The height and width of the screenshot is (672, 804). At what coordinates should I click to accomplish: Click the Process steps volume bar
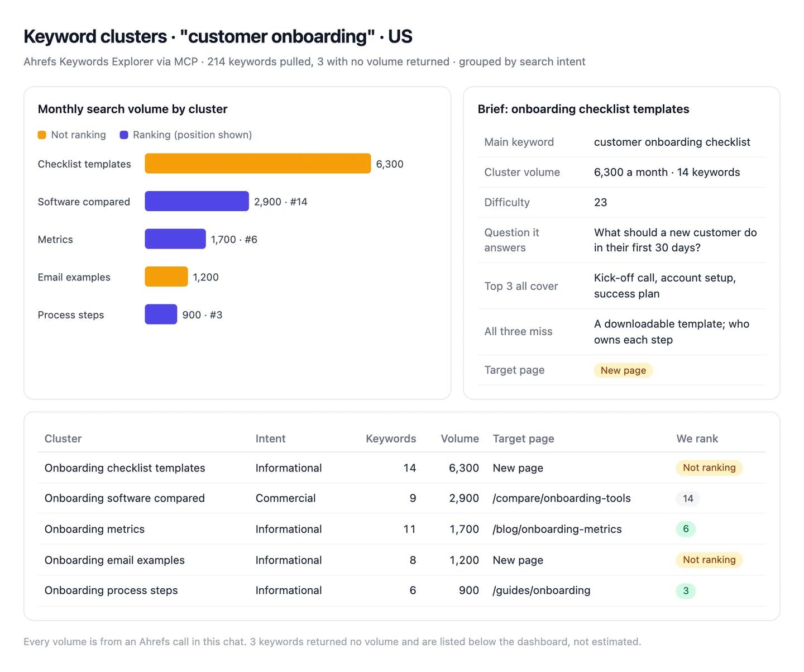[x=161, y=314]
